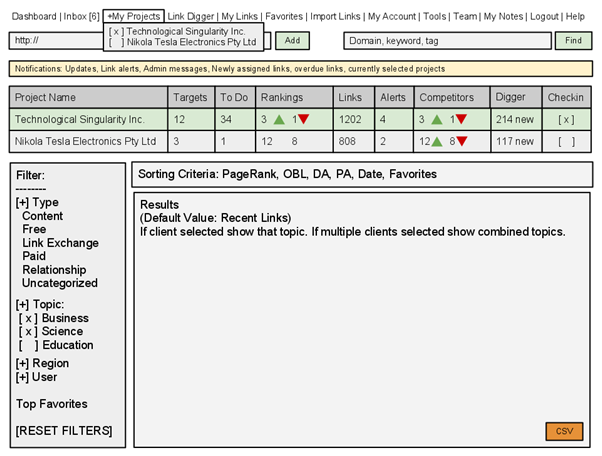This screenshot has height=456, width=602.
Task: Export results with the CSV button
Action: coord(564,431)
